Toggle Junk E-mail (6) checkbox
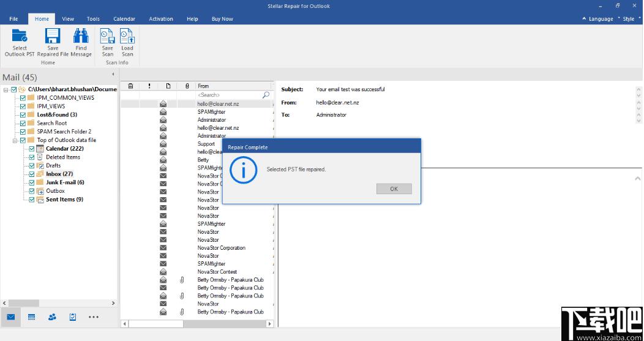Image resolution: width=644 pixels, height=341 pixels. (x=32, y=182)
